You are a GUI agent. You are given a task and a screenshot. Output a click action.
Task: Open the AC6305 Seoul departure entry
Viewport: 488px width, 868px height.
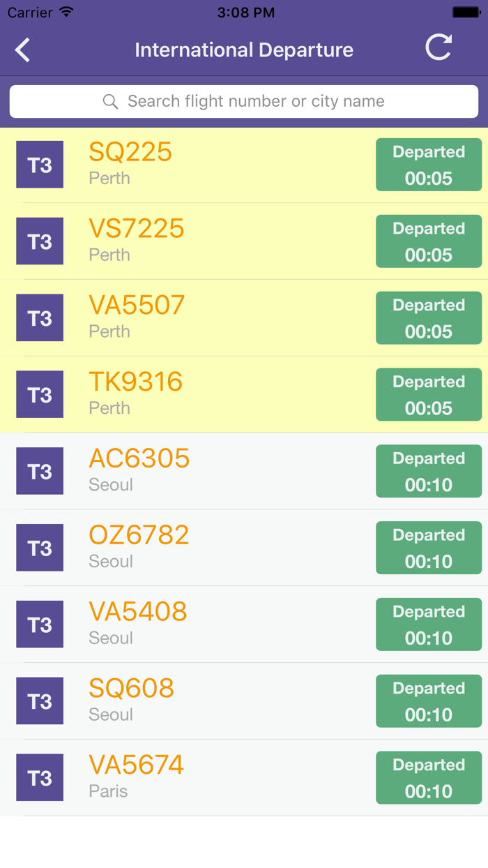[209, 471]
